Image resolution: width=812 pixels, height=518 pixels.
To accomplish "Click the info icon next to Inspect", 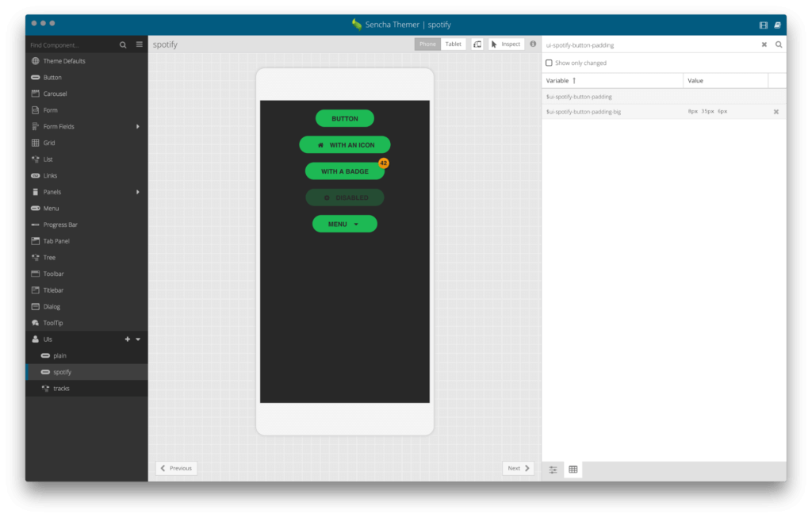I will [x=533, y=44].
